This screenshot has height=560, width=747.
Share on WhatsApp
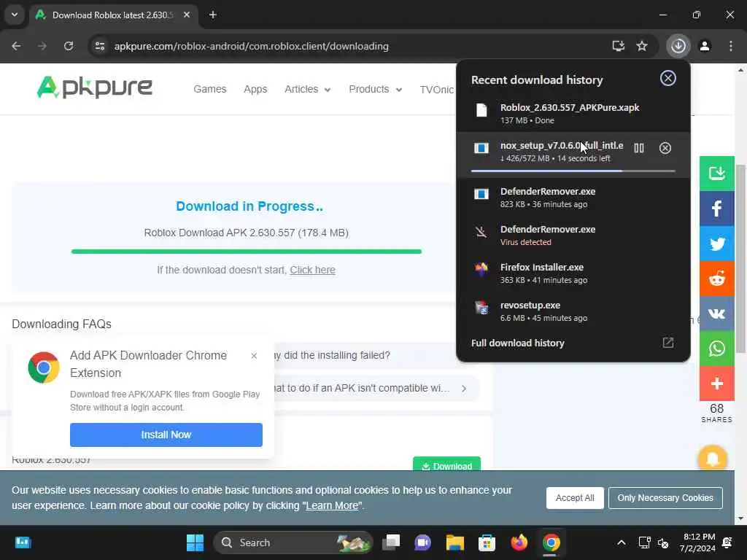(716, 348)
